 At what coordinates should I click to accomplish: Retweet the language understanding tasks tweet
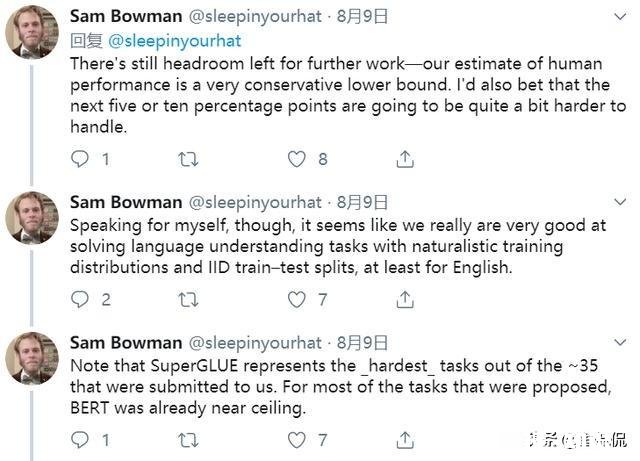[187, 299]
